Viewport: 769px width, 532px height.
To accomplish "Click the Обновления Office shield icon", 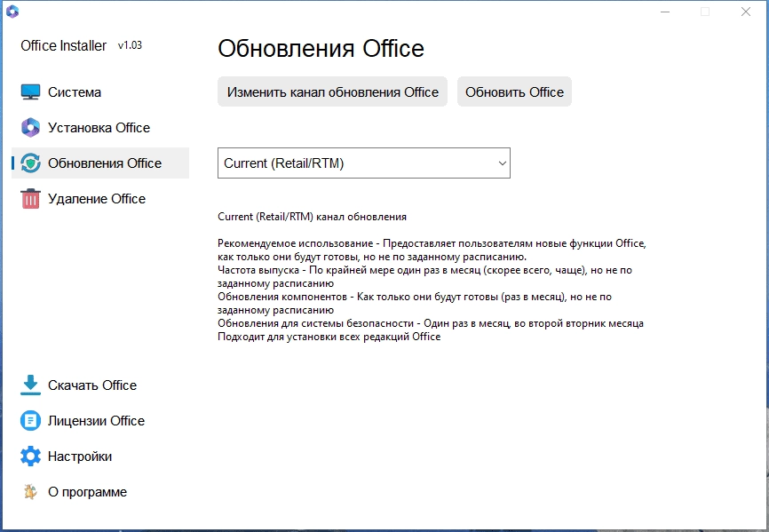I will (x=30, y=163).
